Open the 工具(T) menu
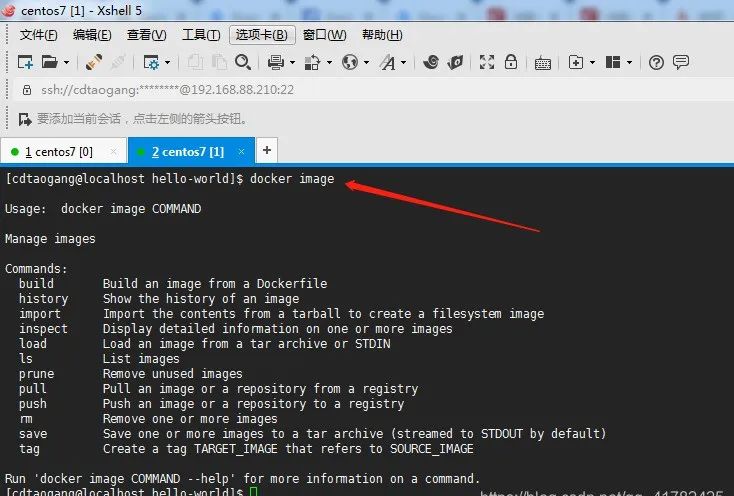734x496 pixels. pyautogui.click(x=201, y=35)
